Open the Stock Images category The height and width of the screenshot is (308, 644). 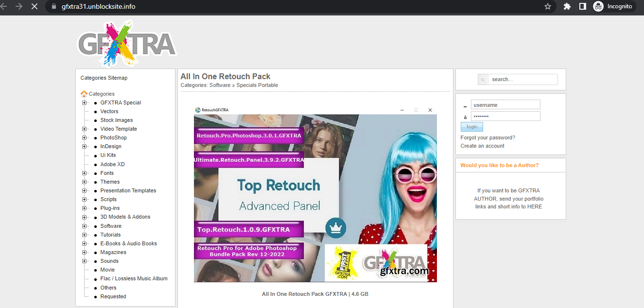[117, 120]
